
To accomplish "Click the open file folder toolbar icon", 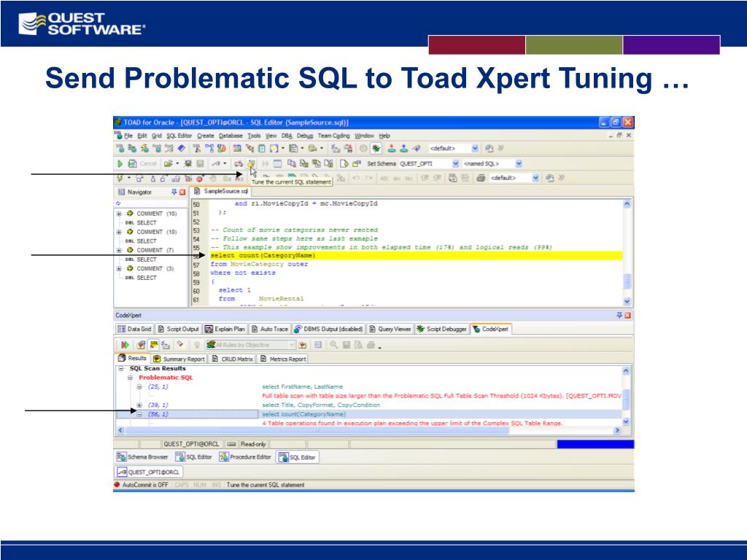I will point(168,164).
